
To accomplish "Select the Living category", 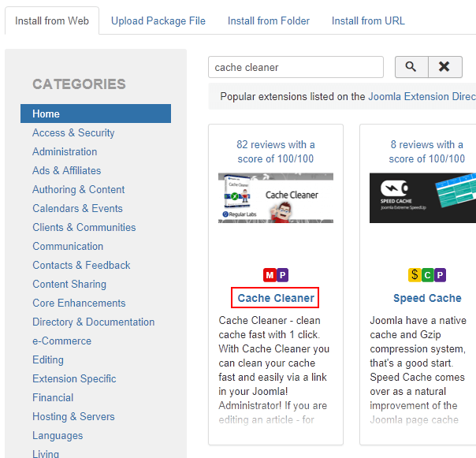I will pyautogui.click(x=46, y=454).
